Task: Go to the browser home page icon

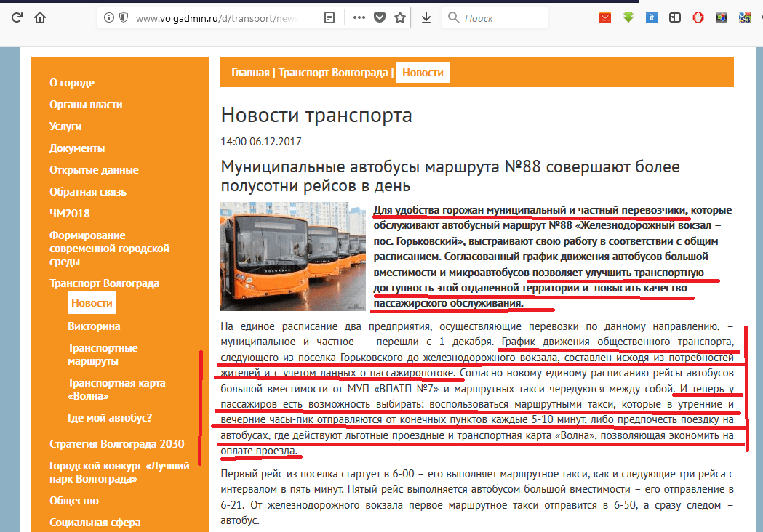Action: (x=40, y=18)
